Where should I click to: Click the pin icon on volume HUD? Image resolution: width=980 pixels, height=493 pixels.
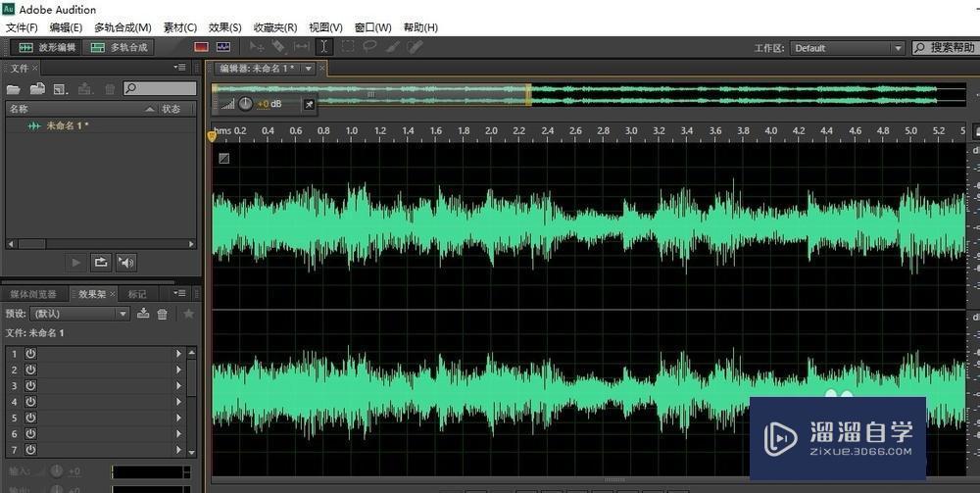tap(309, 104)
